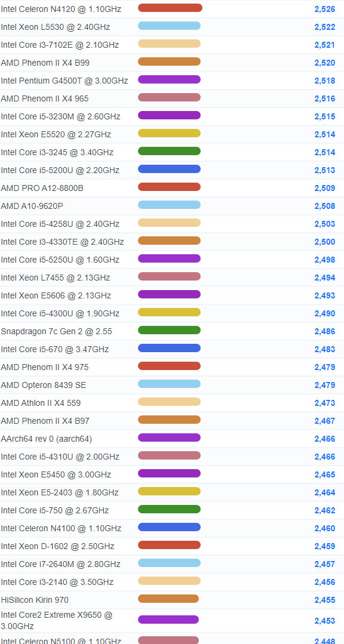Open Intel Xeon L7455 @ 2.13GHz link
Screen dimensions: 344x644
point(56,278)
